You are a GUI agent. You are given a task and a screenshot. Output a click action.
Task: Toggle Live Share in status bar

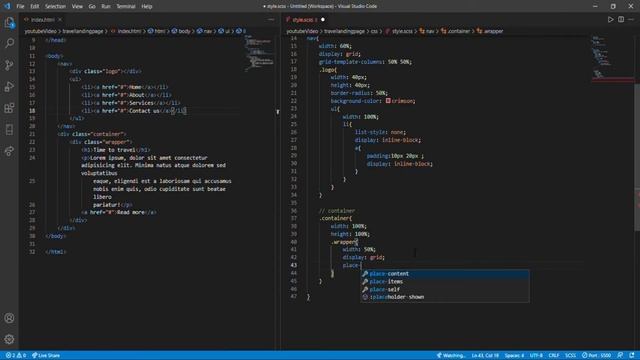pos(46,356)
